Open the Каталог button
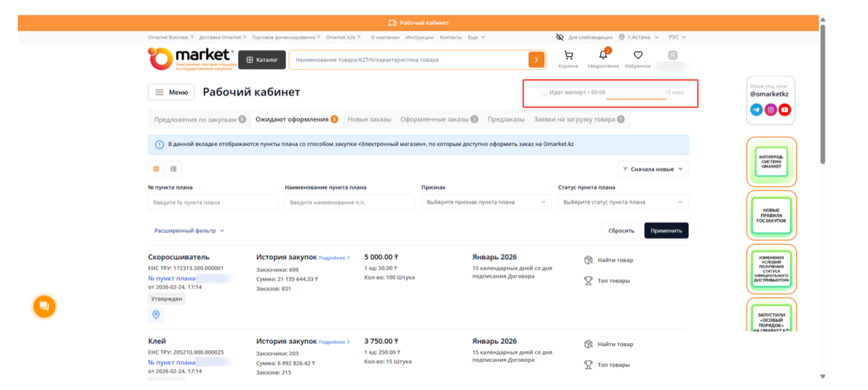 [x=262, y=60]
